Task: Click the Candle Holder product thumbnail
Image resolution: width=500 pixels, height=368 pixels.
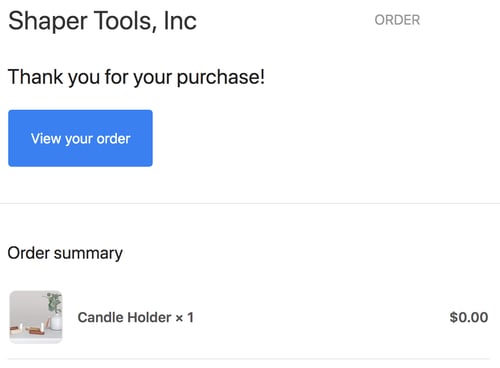Action: 36,317
